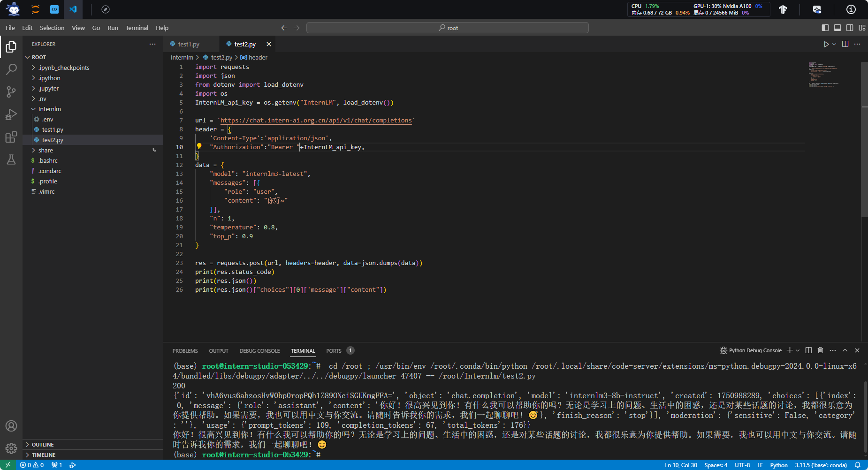Open terminal panel more actions ellipsis
The image size is (868, 470).
(x=833, y=350)
